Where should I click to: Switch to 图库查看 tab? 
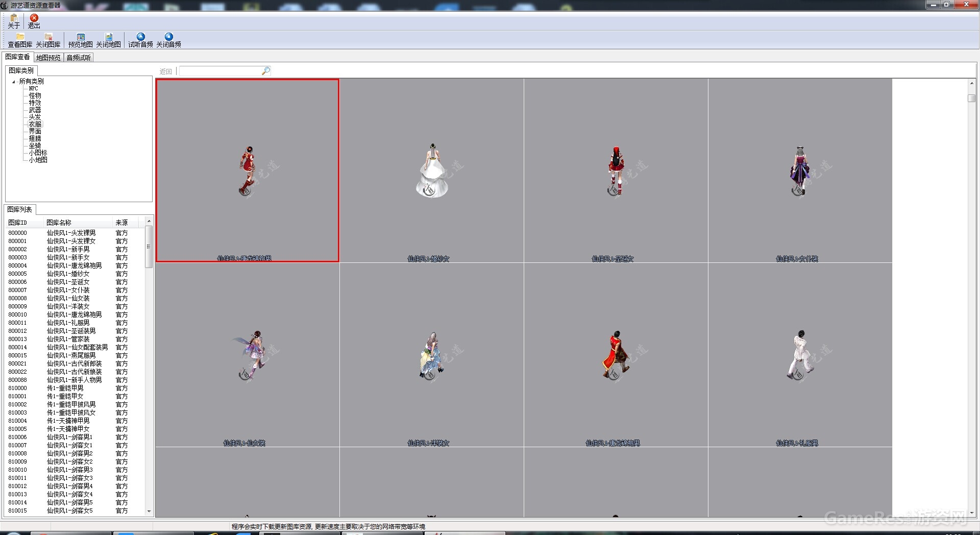click(x=17, y=57)
